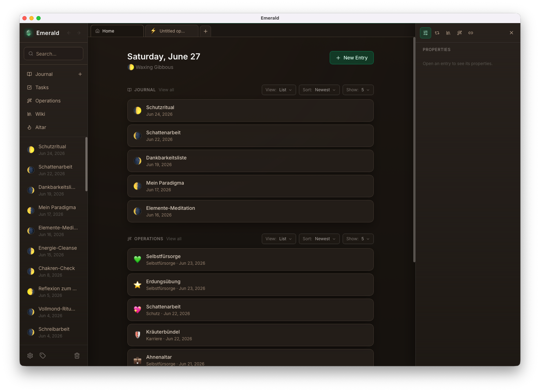Click the moon icon on Mein Paradigma card

pos(138,186)
